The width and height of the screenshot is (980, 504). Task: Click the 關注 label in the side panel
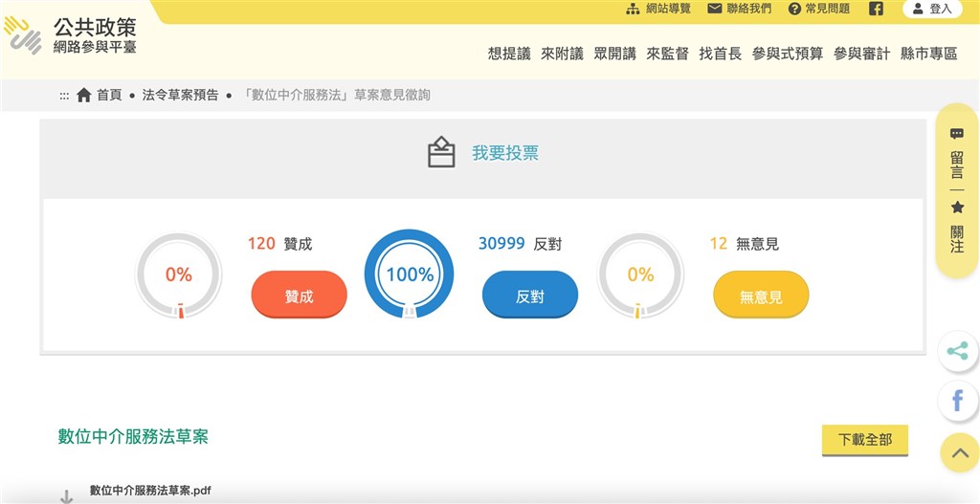click(x=957, y=238)
